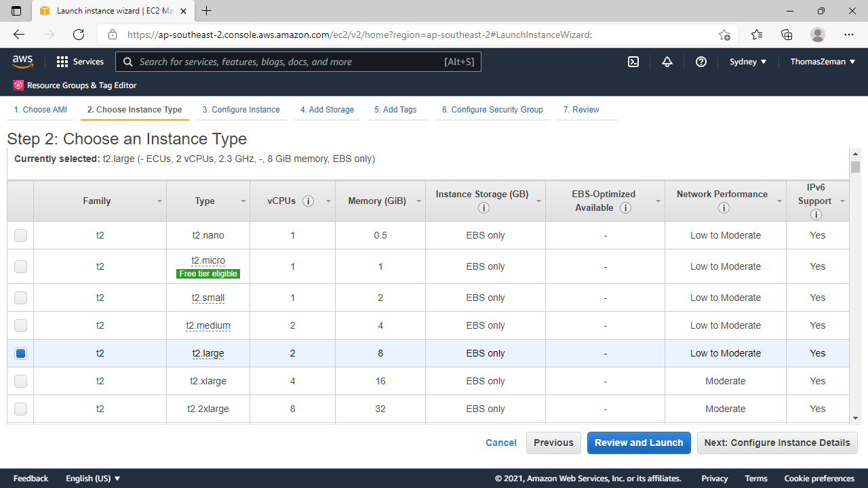Reload the browser page
Viewport: 868px width, 488px height.
coord(79,35)
